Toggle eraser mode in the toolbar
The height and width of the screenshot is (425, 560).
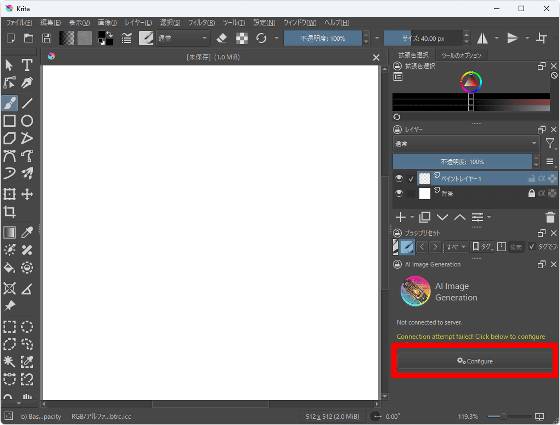coord(222,38)
